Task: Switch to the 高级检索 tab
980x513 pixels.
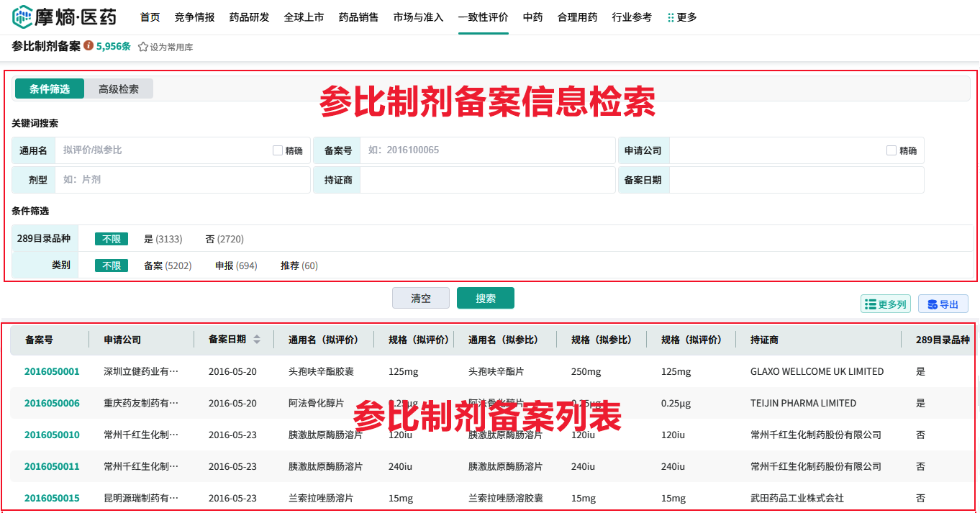Action: coord(119,89)
